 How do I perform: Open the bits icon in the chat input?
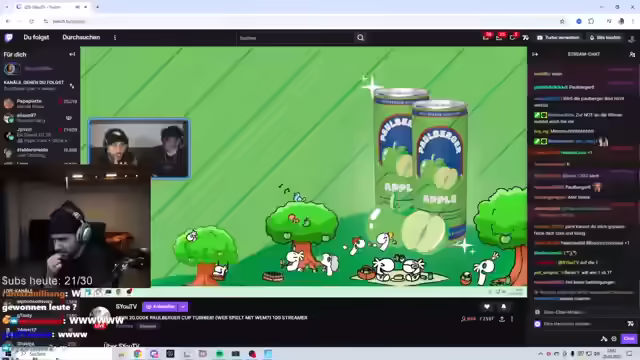click(x=631, y=324)
